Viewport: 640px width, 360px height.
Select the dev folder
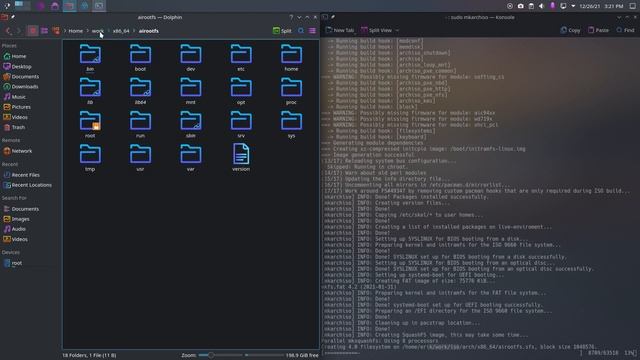point(191,58)
